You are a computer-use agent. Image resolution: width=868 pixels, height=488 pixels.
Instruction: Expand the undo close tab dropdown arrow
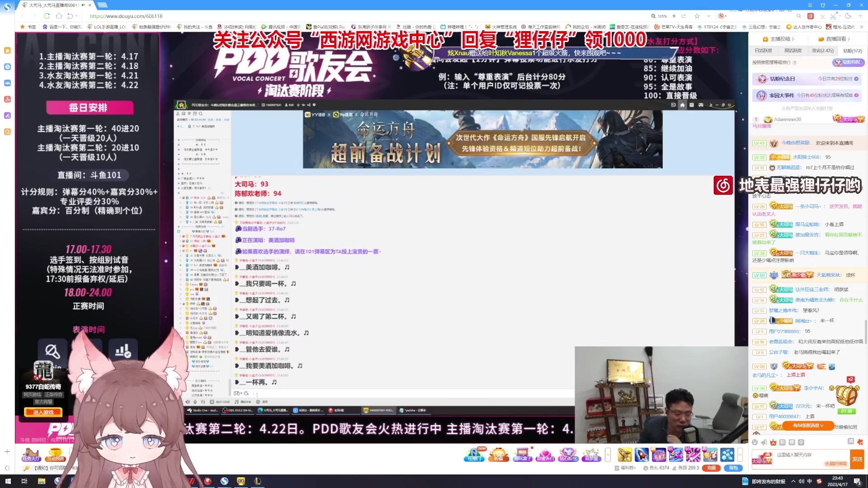point(76,16)
